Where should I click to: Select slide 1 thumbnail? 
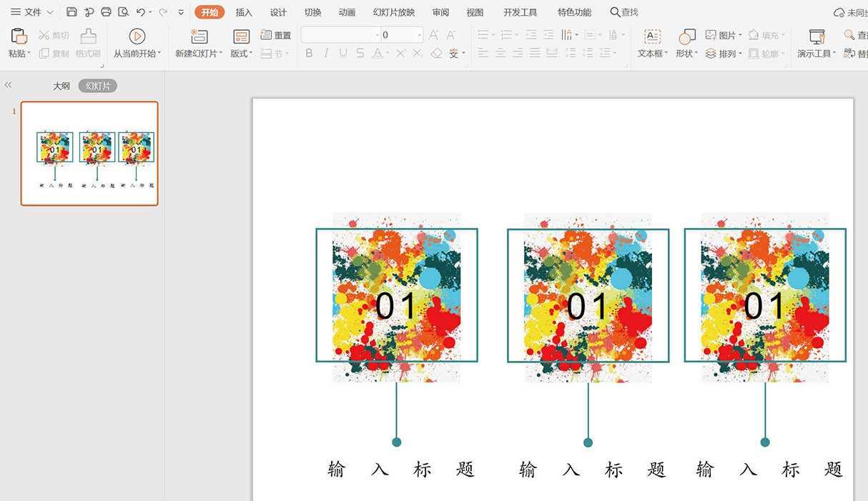(x=89, y=154)
